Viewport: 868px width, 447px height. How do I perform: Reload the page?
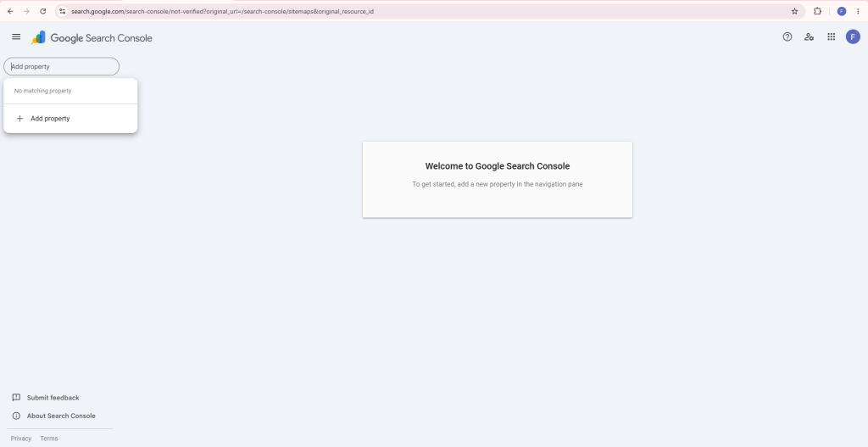[x=42, y=11]
